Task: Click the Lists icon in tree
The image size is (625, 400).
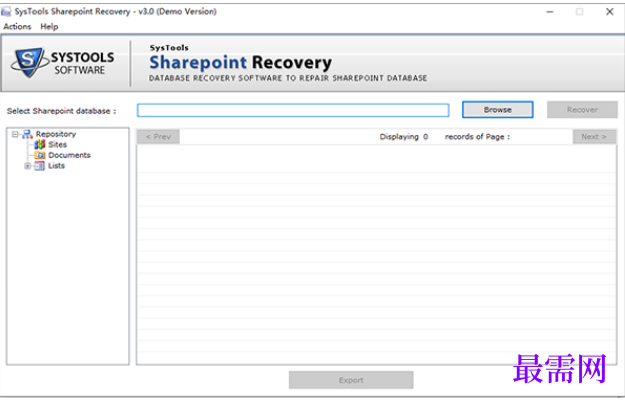Action: [x=39, y=166]
